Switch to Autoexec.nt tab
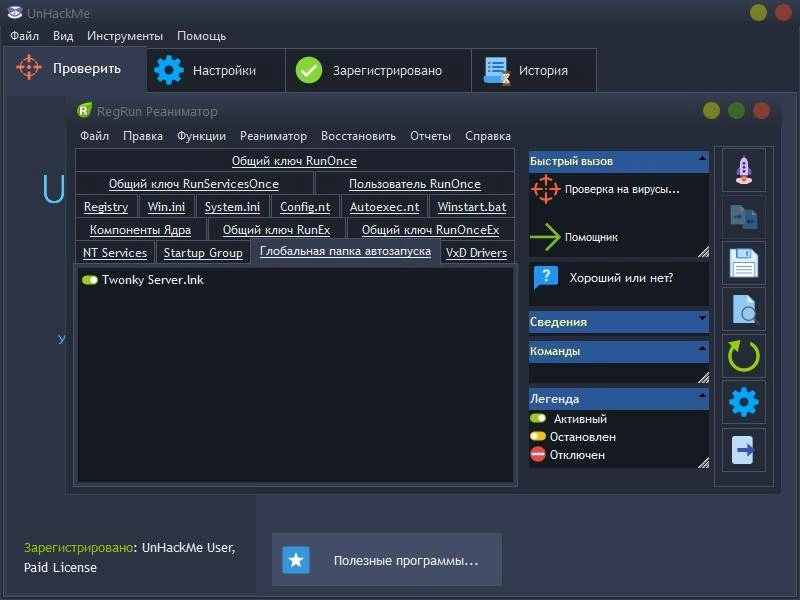Viewport: 800px width, 600px height. 385,207
